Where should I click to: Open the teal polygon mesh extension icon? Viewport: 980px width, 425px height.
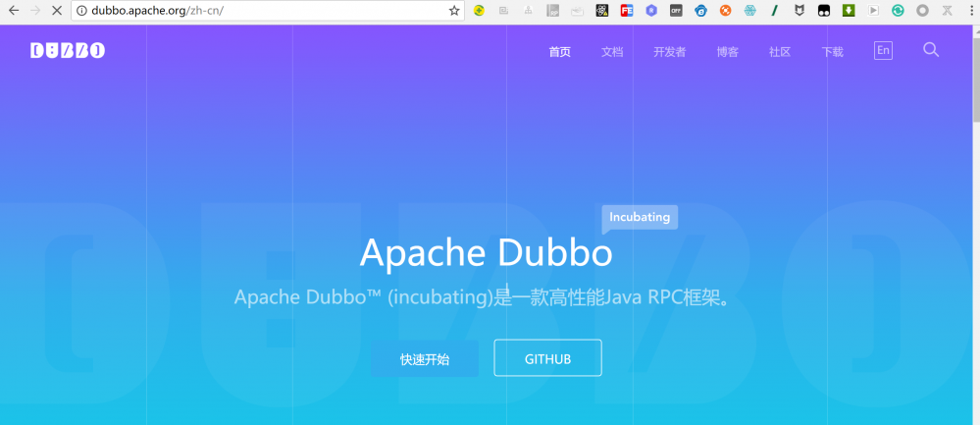[750, 11]
